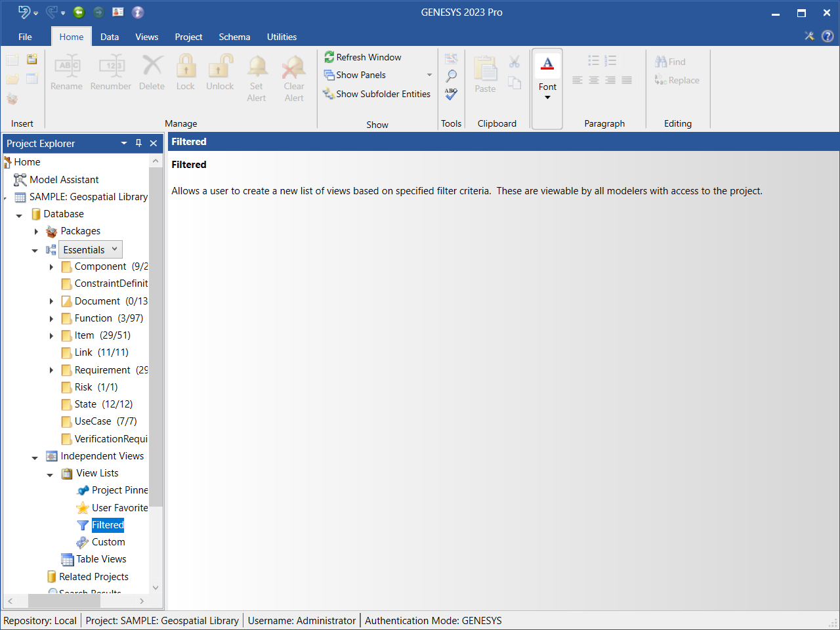Open the Show Panels dropdown arrow

pos(429,75)
